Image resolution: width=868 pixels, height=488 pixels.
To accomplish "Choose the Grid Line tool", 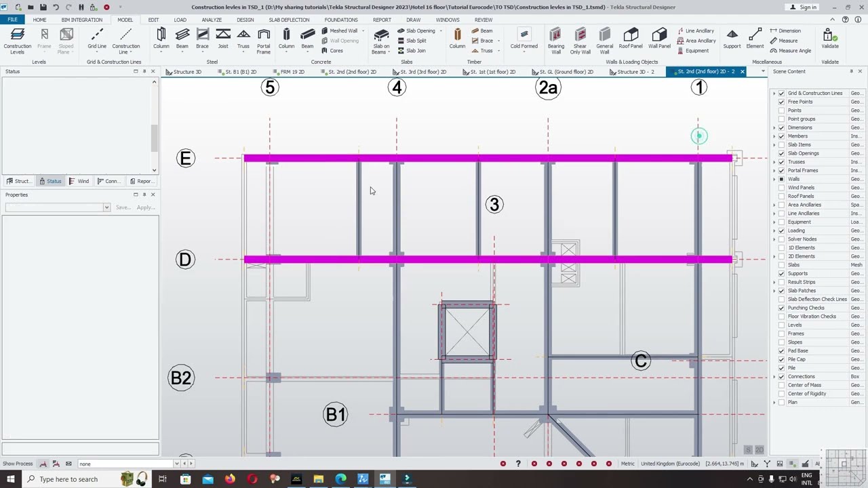I will (97, 39).
